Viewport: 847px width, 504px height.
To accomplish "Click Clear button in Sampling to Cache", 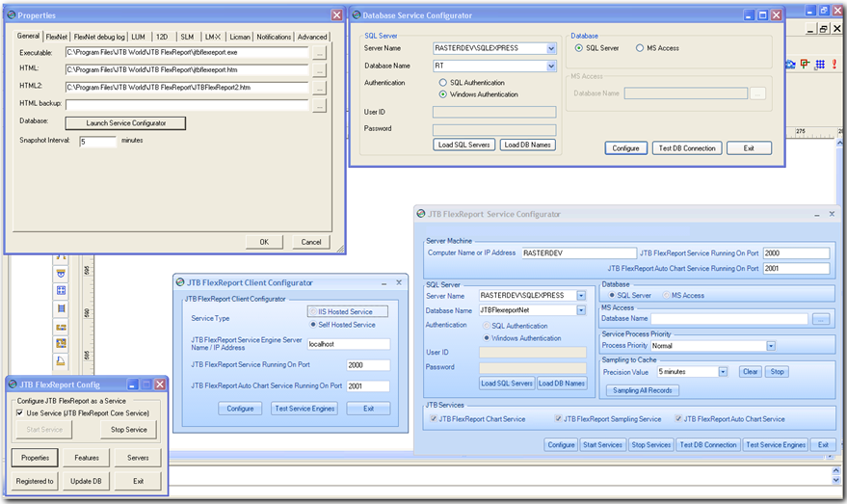I will (x=751, y=372).
